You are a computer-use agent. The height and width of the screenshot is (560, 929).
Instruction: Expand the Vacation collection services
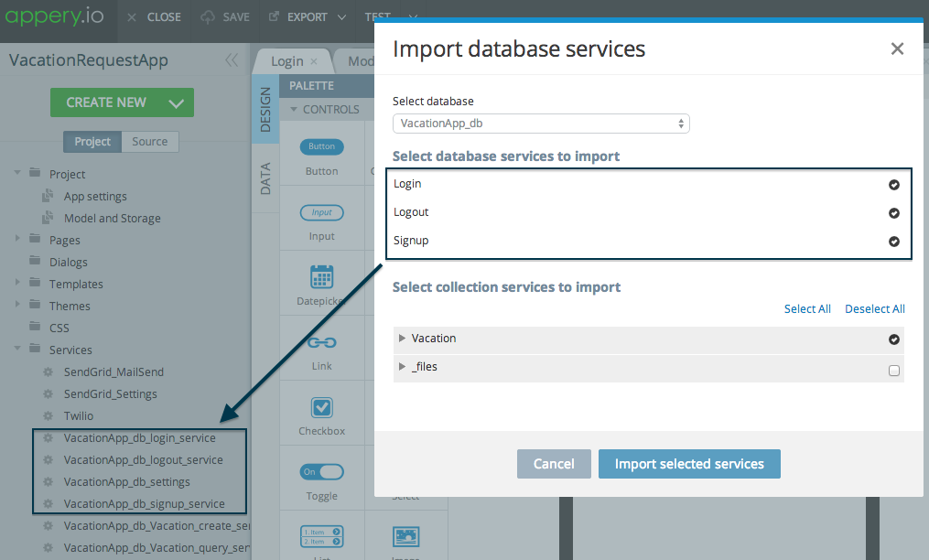[x=402, y=339]
